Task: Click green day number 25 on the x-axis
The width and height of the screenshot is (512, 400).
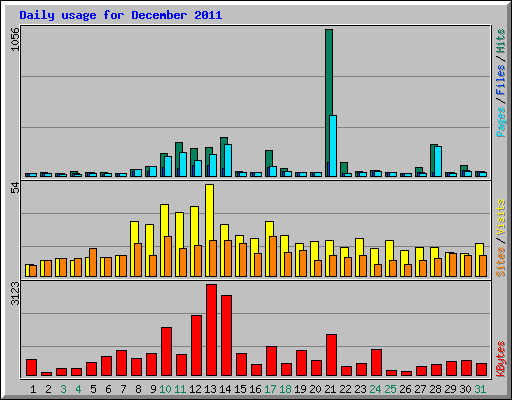Action: click(390, 389)
